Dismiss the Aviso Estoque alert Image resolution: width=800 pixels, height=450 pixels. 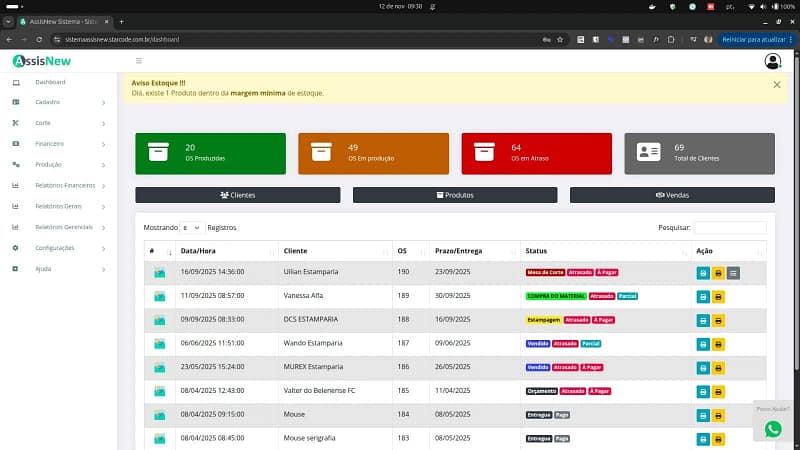click(777, 85)
